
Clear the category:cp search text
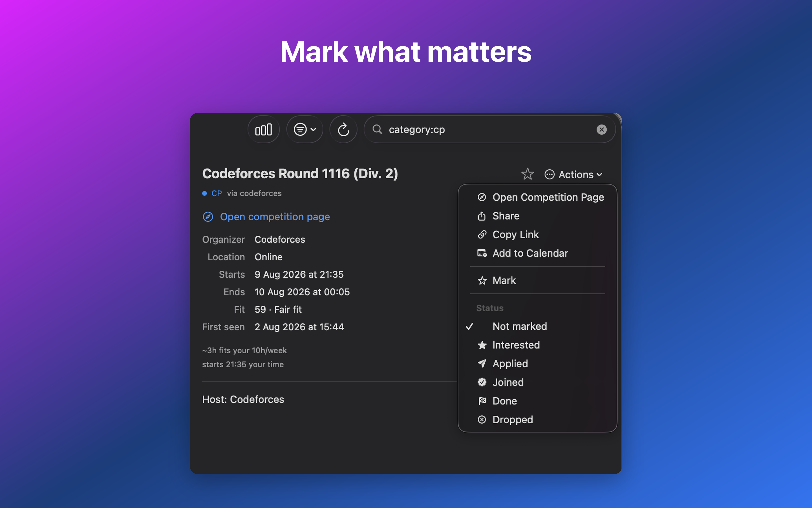(x=601, y=130)
